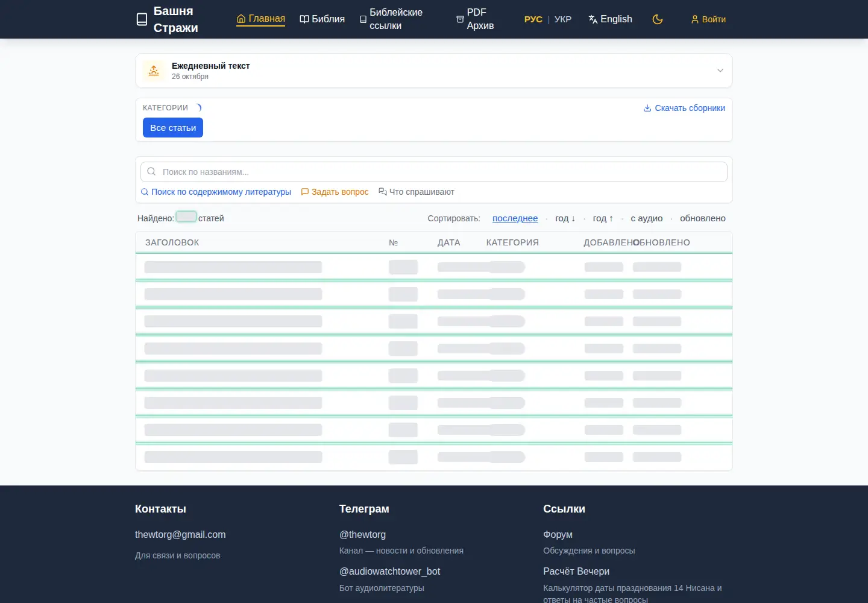Open Поиск по содержимому литературы

(x=216, y=192)
